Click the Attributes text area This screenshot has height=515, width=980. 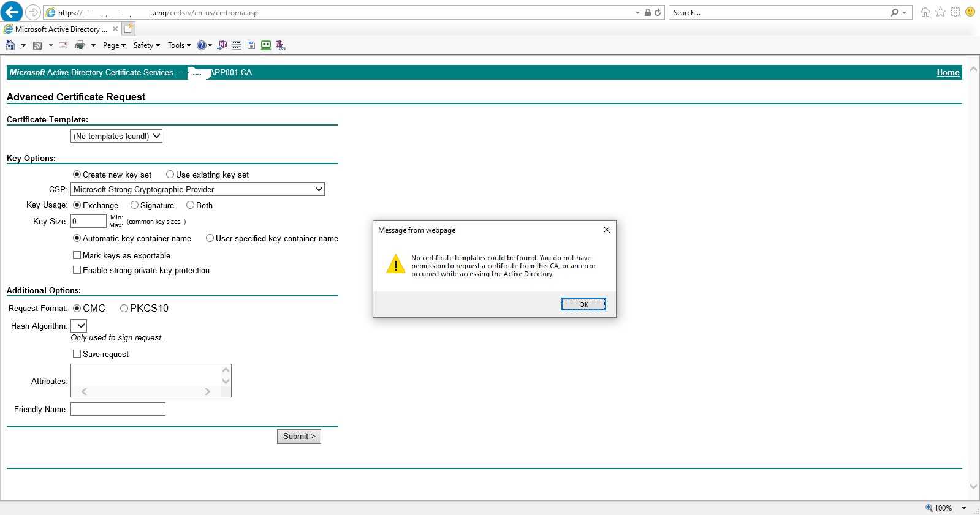click(x=151, y=380)
